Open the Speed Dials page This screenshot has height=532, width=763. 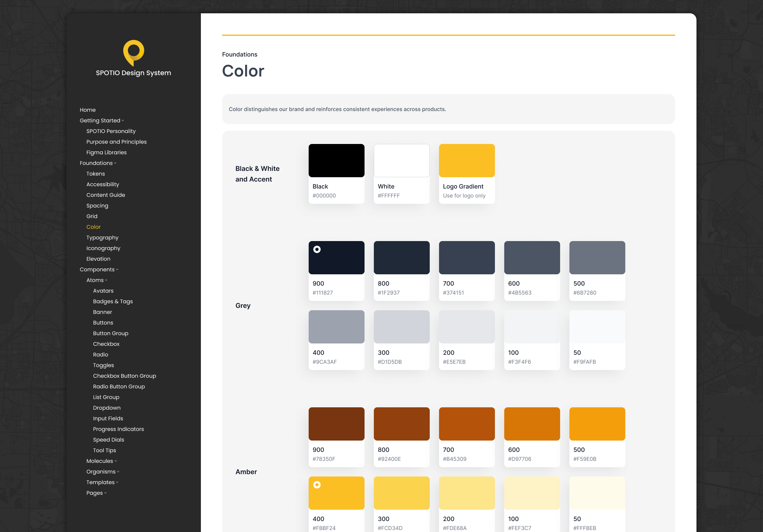pos(109,440)
